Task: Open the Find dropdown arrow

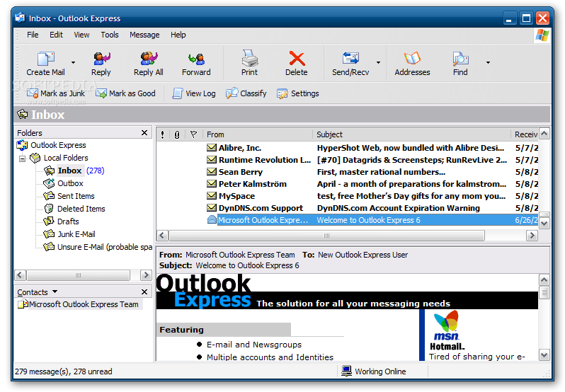Action: pyautogui.click(x=489, y=63)
